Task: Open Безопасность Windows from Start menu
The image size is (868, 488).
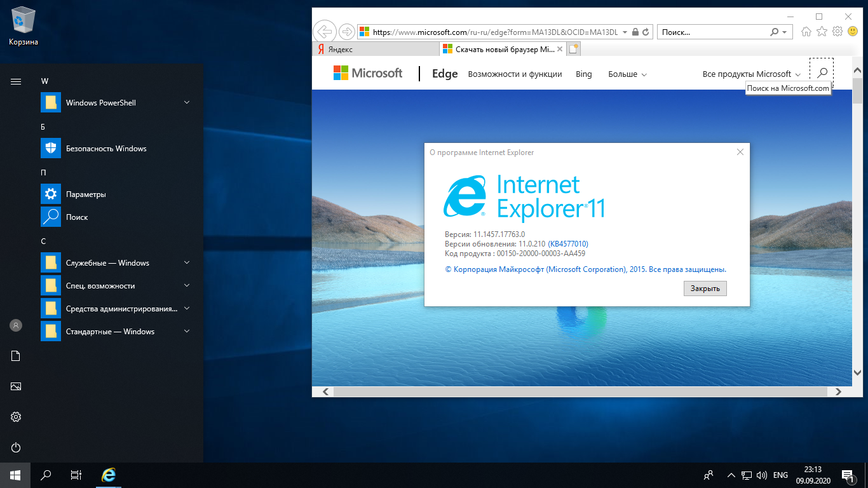Action: 117,148
